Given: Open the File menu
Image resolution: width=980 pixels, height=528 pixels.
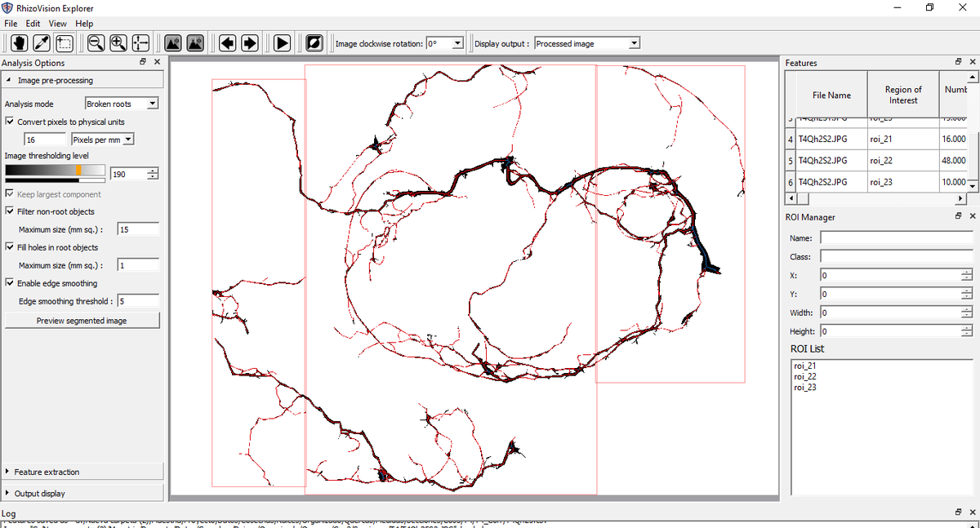Looking at the screenshot, I should pos(11,24).
